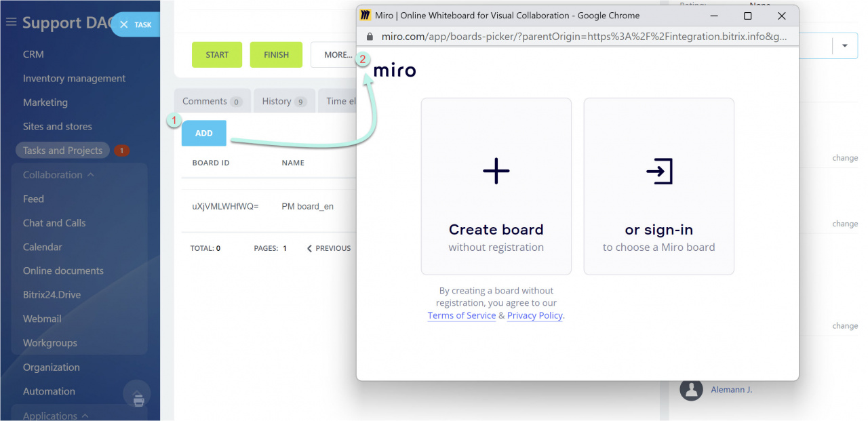Viewport: 868px width, 421px height.
Task: Open the Calendar section
Action: click(x=43, y=247)
